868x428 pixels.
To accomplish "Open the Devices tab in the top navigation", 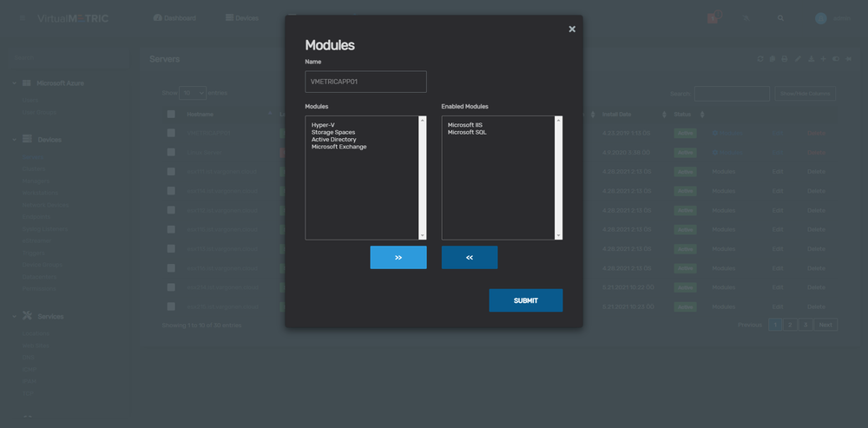I will [242, 18].
